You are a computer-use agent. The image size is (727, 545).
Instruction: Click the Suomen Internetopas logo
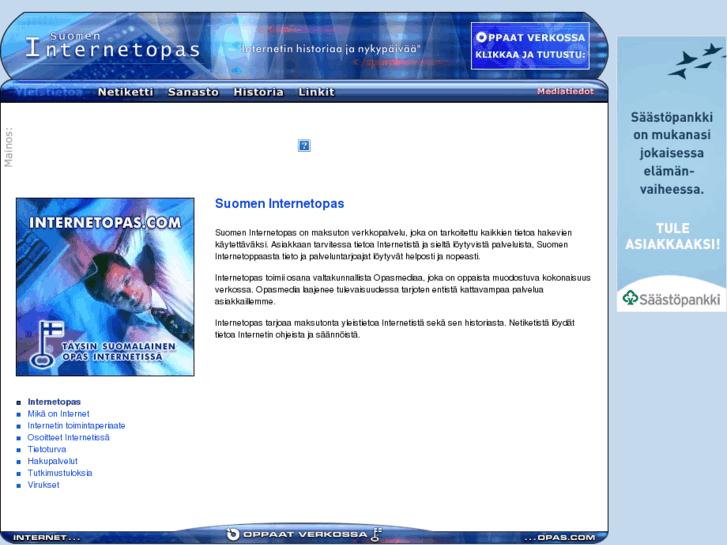click(x=113, y=45)
